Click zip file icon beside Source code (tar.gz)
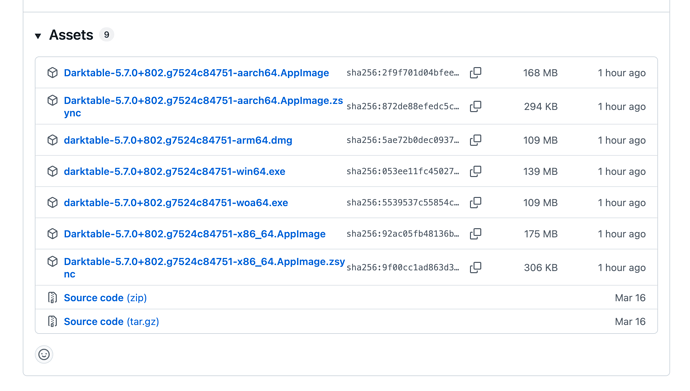 pos(52,322)
